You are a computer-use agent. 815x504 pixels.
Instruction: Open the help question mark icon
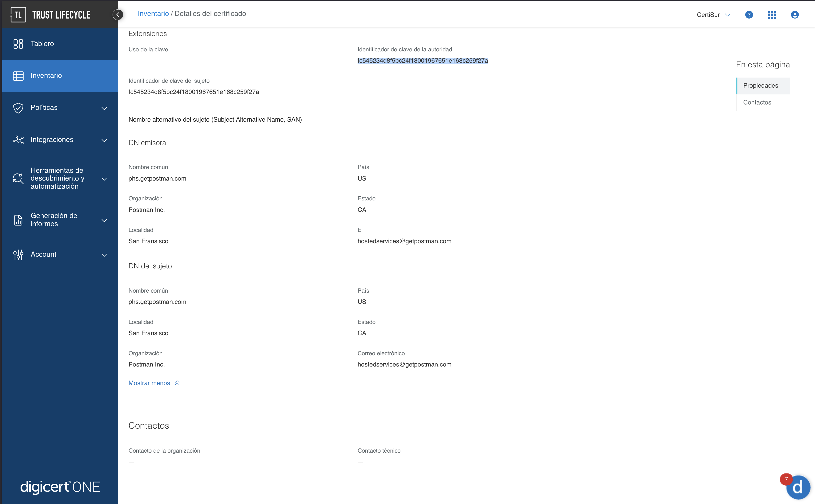(x=749, y=15)
